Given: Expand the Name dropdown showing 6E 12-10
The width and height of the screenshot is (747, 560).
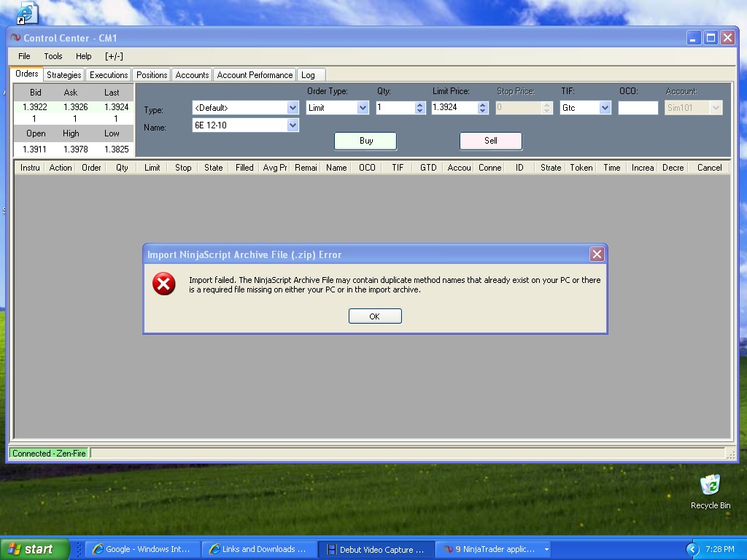Looking at the screenshot, I should point(293,125).
